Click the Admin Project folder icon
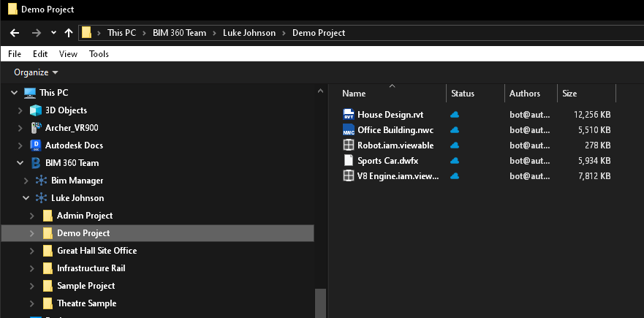Image resolution: width=644 pixels, height=318 pixels. point(48,215)
